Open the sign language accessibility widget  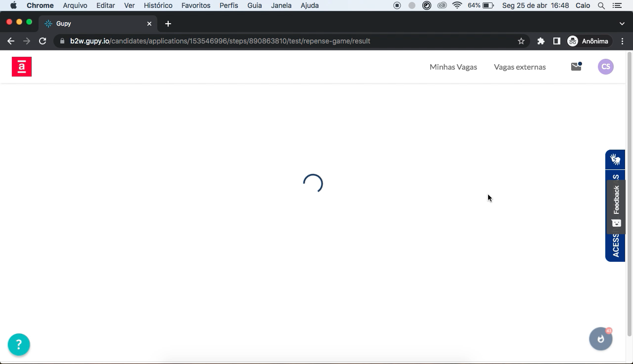(x=615, y=160)
